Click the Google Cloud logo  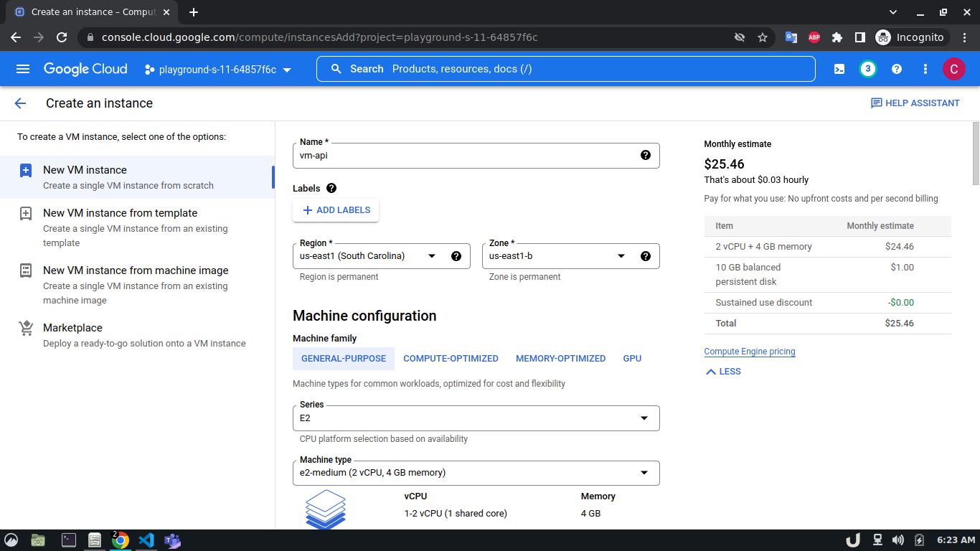pyautogui.click(x=85, y=69)
